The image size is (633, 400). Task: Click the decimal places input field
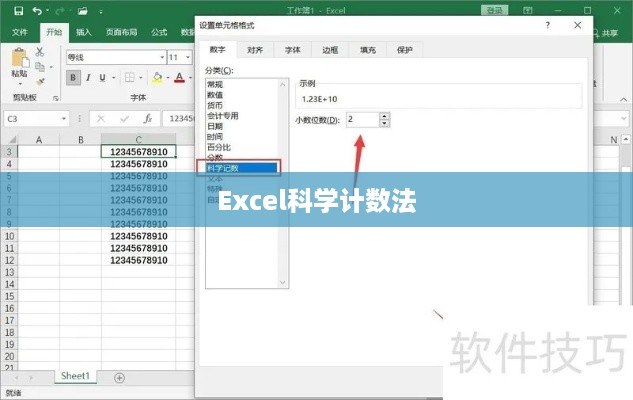pos(361,120)
